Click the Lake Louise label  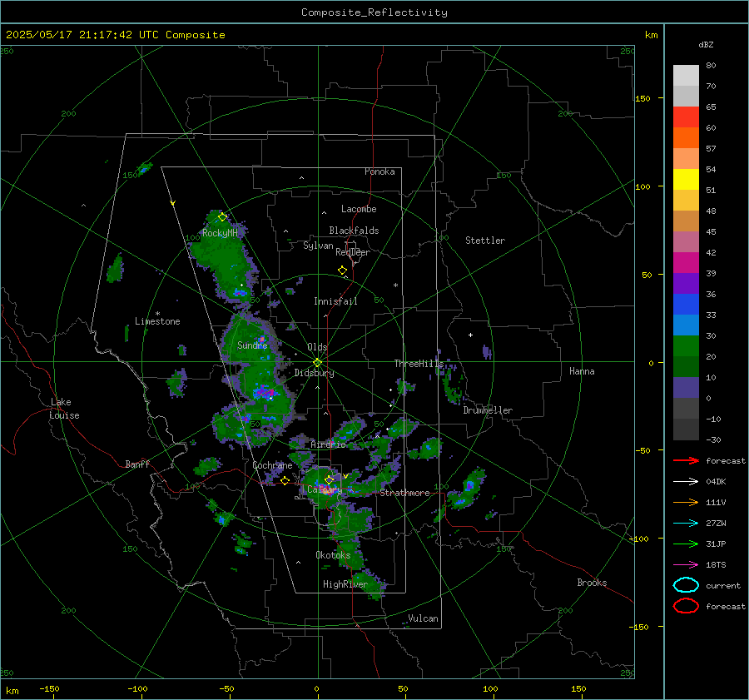[64, 409]
